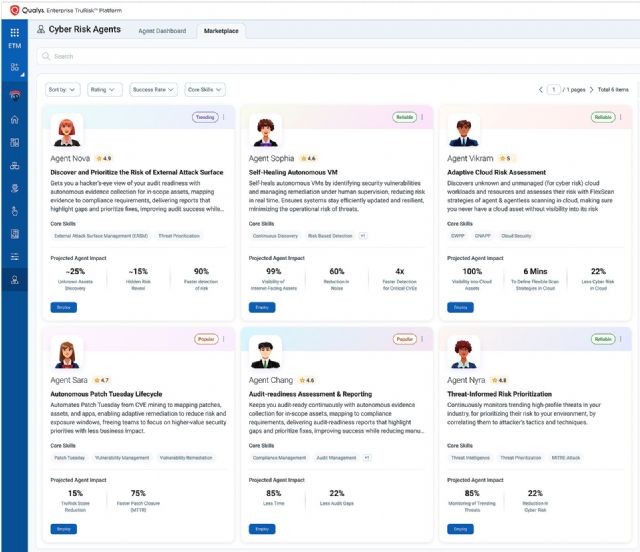The image size is (640, 552).
Task: Open Threat-Informed Risk Prioritization title
Action: click(x=499, y=394)
